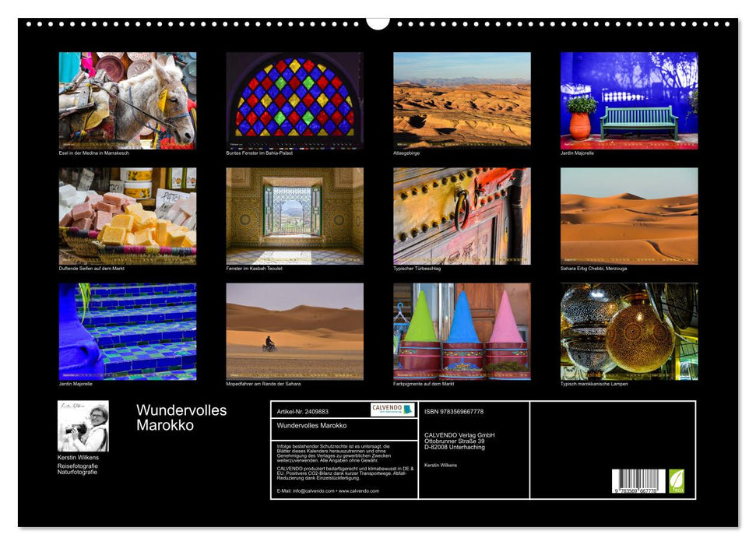The width and height of the screenshot is (756, 545).
Task: Select the scented soaps market photo
Action: tap(127, 216)
